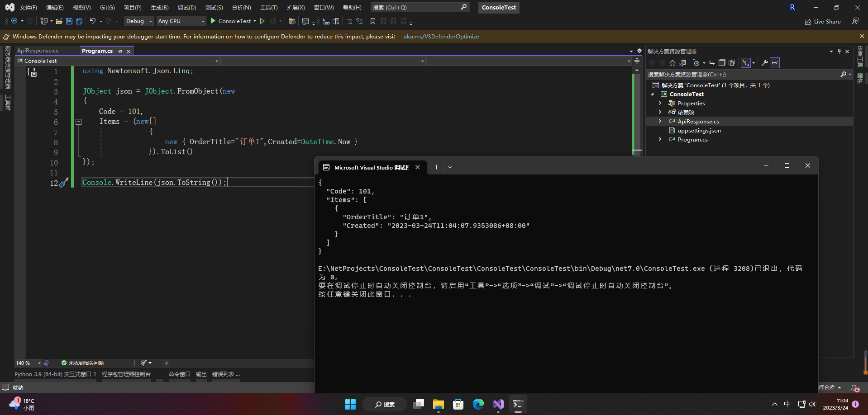Open the Debug configuration dropdown
Image resolution: width=868 pixels, height=415 pixels.
tap(139, 21)
